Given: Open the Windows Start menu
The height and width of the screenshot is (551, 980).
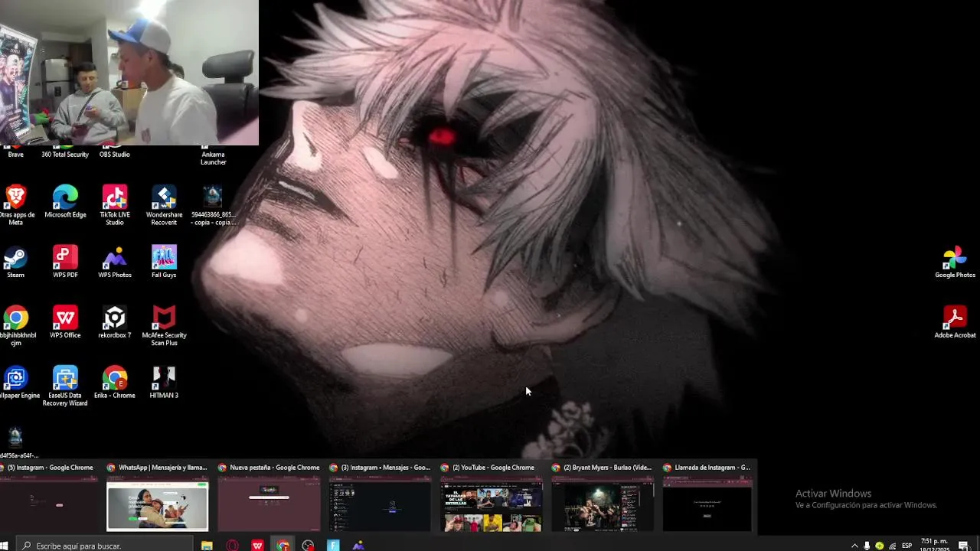Looking at the screenshot, I should point(4,546).
